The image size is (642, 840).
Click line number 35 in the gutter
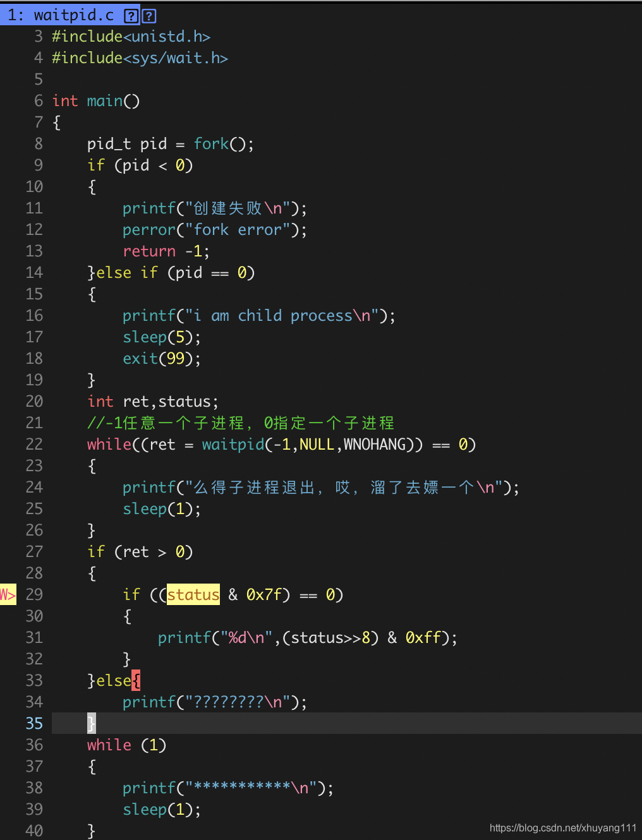pos(34,723)
